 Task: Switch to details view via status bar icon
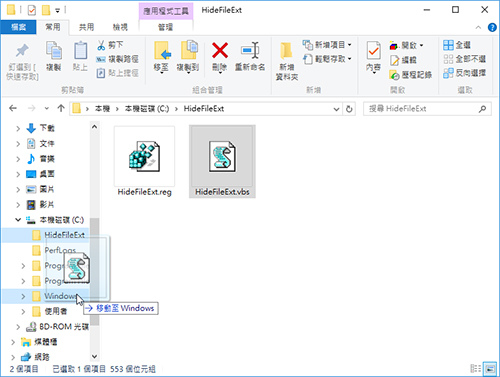(475, 369)
